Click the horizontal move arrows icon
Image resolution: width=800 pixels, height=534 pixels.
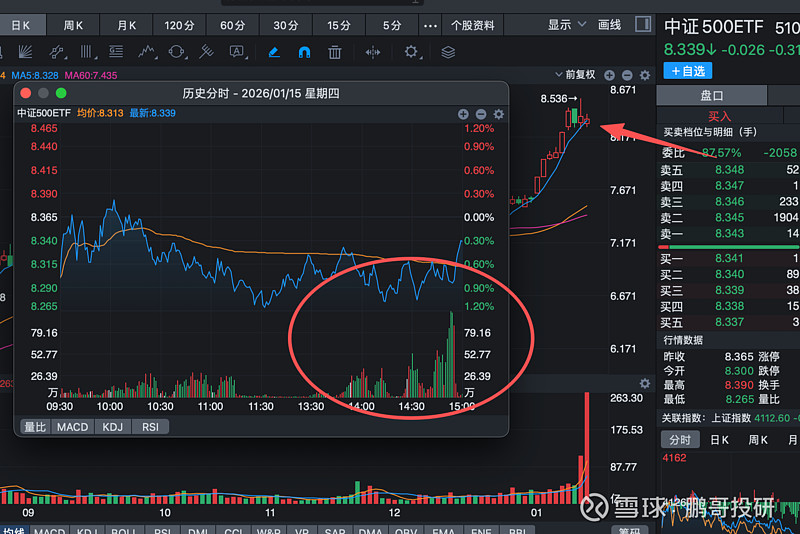[x=373, y=52]
